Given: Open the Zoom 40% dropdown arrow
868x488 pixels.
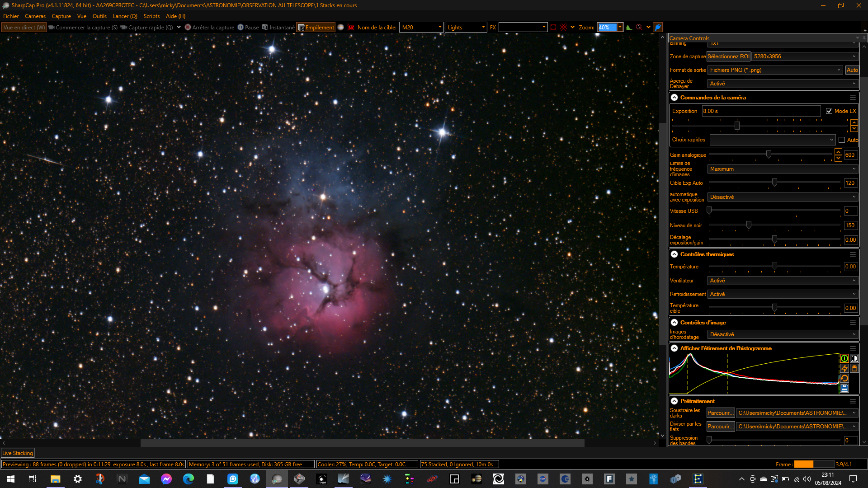Looking at the screenshot, I should pyautogui.click(x=620, y=28).
